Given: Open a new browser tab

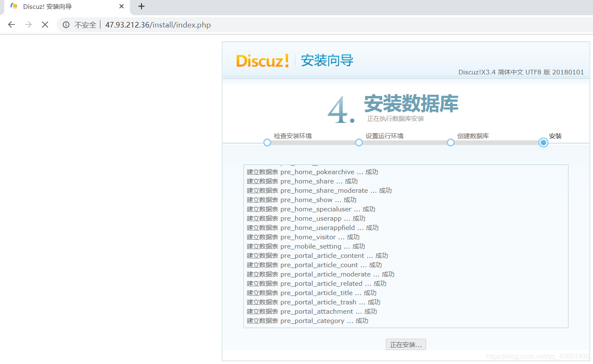Looking at the screenshot, I should pos(142,6).
